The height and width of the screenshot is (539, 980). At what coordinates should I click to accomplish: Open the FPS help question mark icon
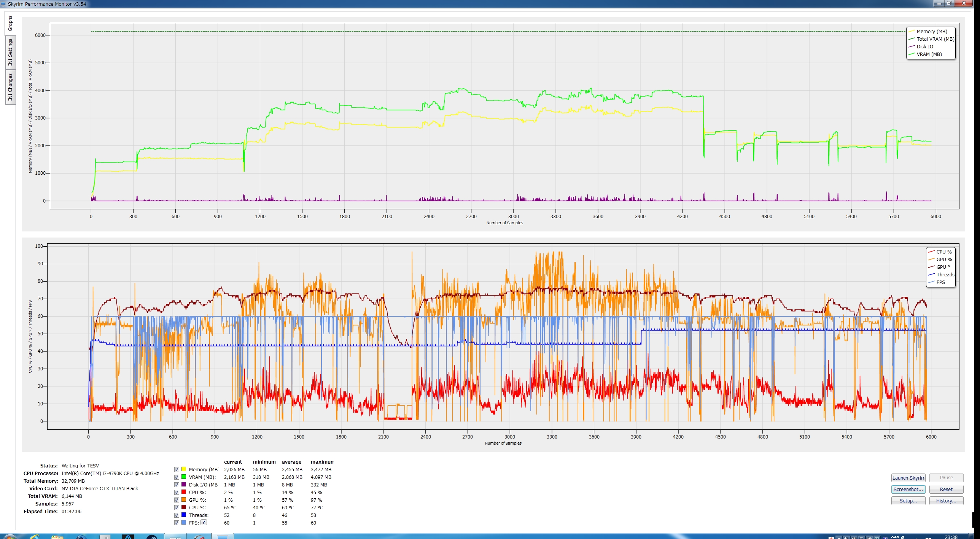(x=204, y=522)
